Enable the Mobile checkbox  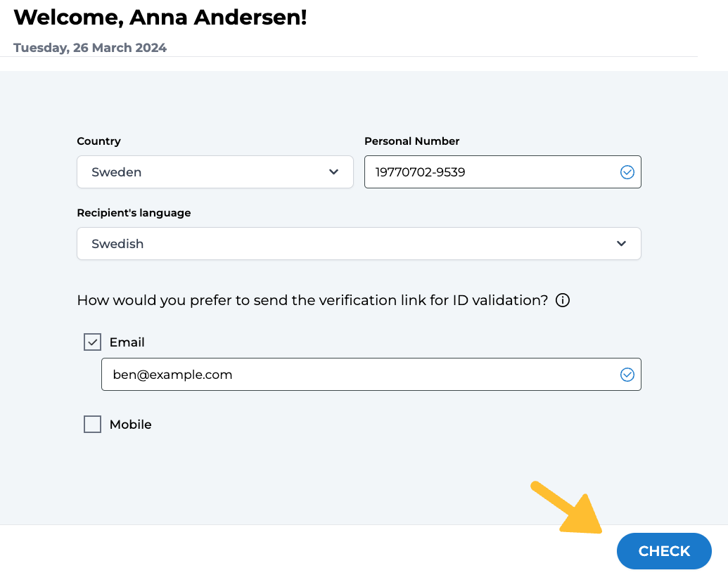[93, 425]
